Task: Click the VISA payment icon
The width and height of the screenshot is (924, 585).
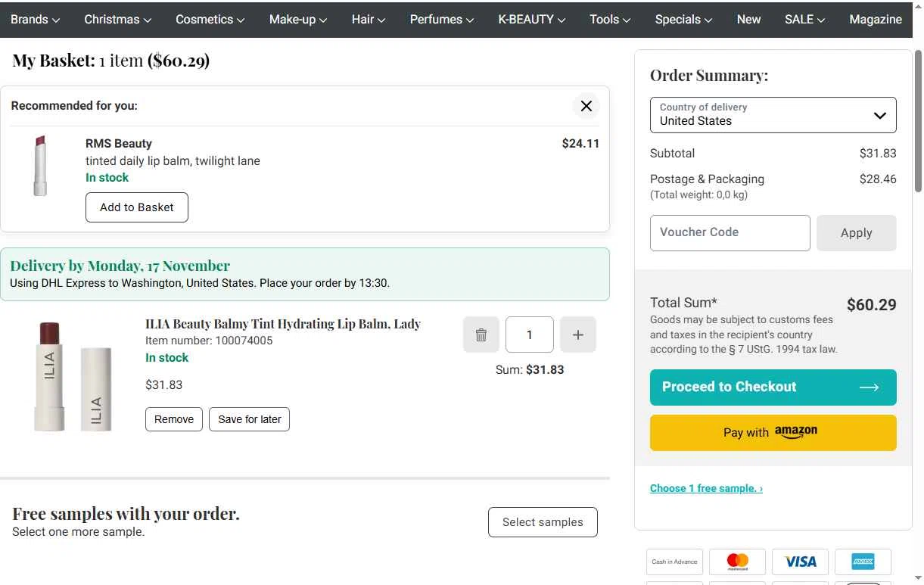Action: [800, 562]
